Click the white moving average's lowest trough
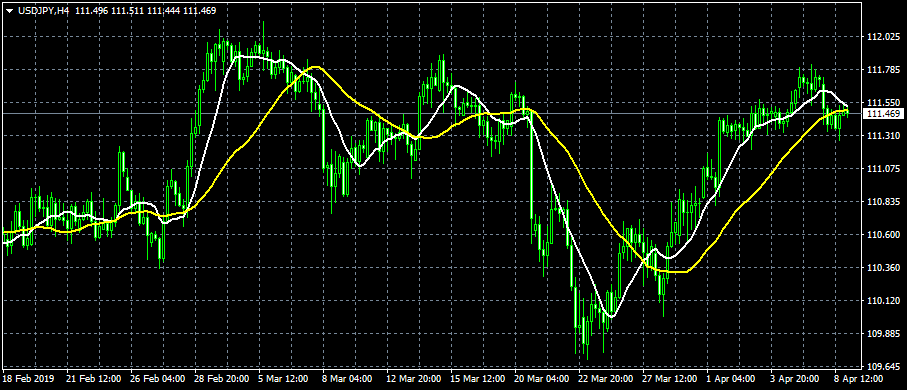Screen dimensions: 907x390 click(611, 317)
